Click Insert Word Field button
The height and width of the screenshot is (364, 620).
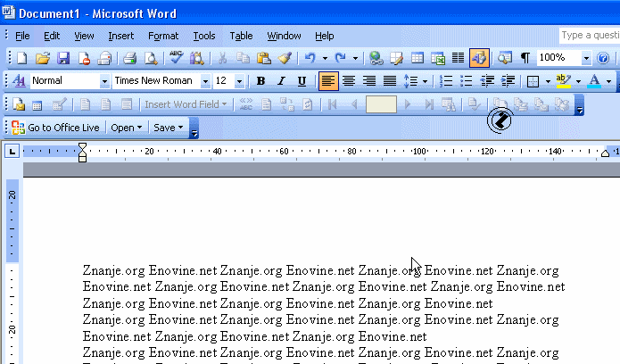[x=186, y=104]
